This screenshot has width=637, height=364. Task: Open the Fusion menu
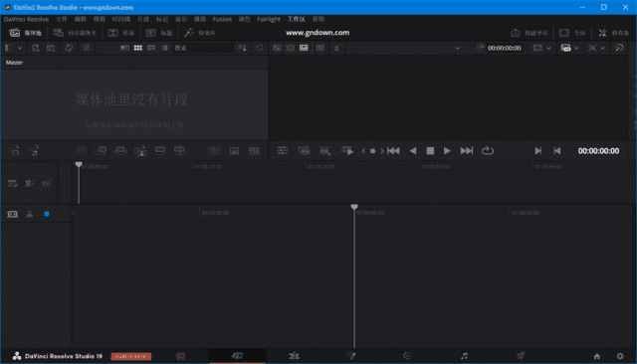click(x=222, y=19)
